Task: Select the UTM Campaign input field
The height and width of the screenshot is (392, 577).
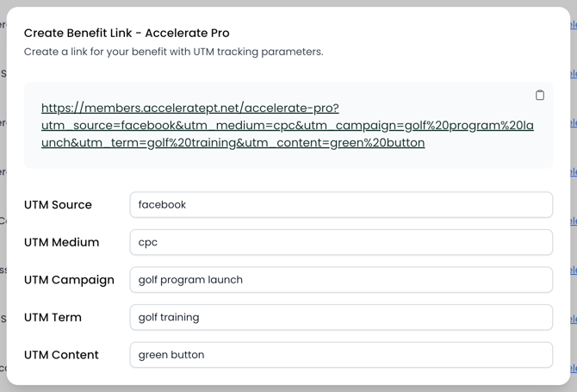Action: (340, 280)
